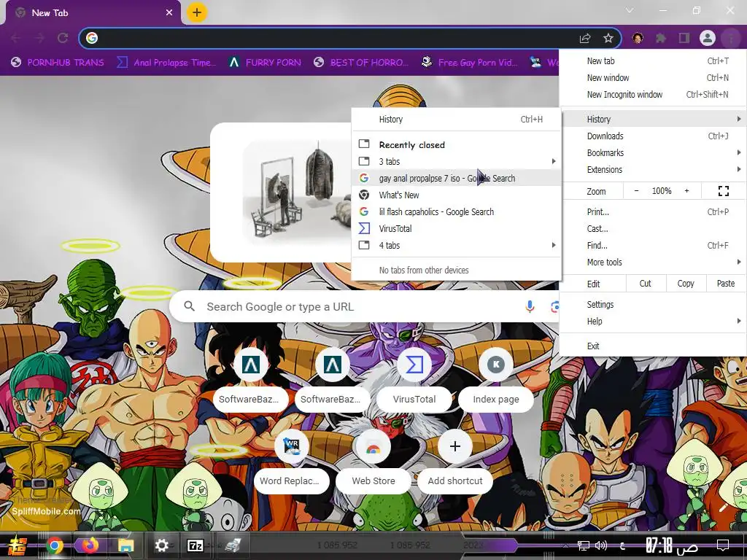Go forward using the forward arrow
The height and width of the screenshot is (560, 747).
click(x=39, y=38)
